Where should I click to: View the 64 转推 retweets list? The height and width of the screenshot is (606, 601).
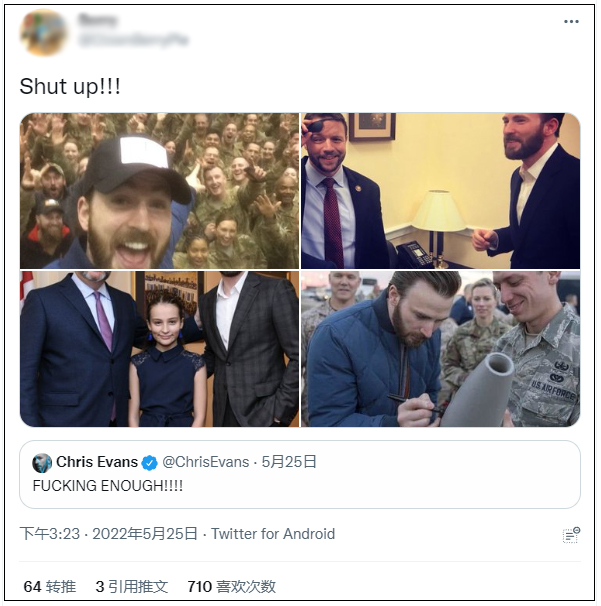pos(49,587)
